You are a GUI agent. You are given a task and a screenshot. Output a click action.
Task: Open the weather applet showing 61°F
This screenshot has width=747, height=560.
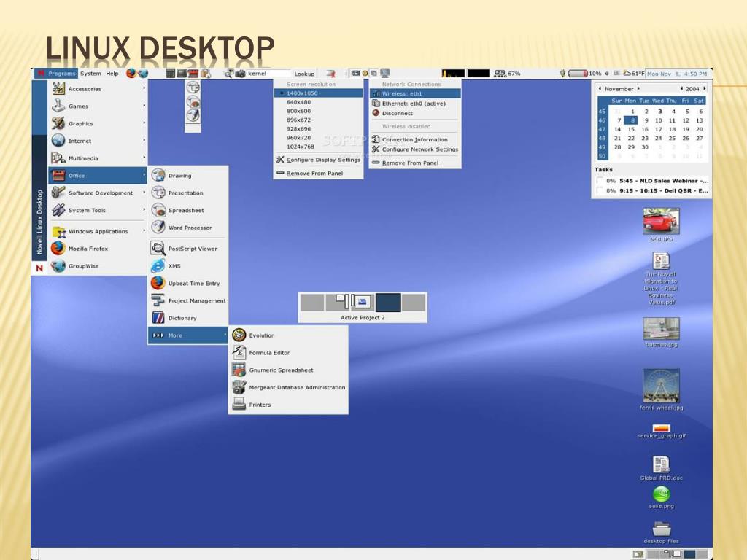[x=634, y=74]
